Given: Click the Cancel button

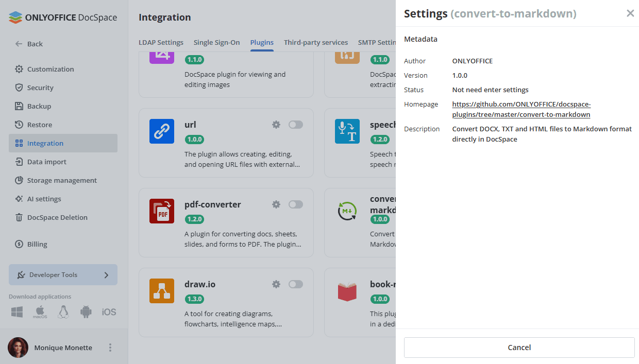Looking at the screenshot, I should click(x=519, y=348).
